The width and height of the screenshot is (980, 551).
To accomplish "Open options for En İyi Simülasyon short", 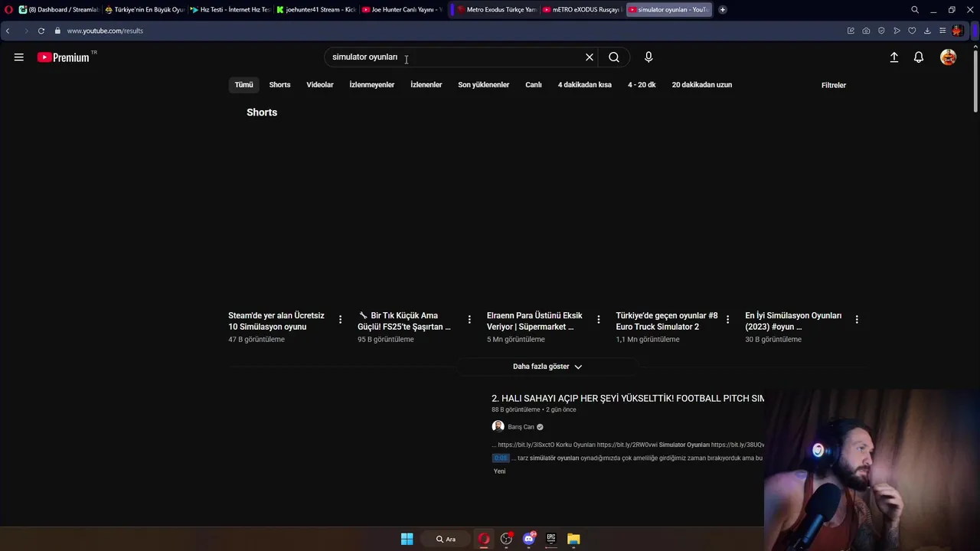I will point(857,319).
